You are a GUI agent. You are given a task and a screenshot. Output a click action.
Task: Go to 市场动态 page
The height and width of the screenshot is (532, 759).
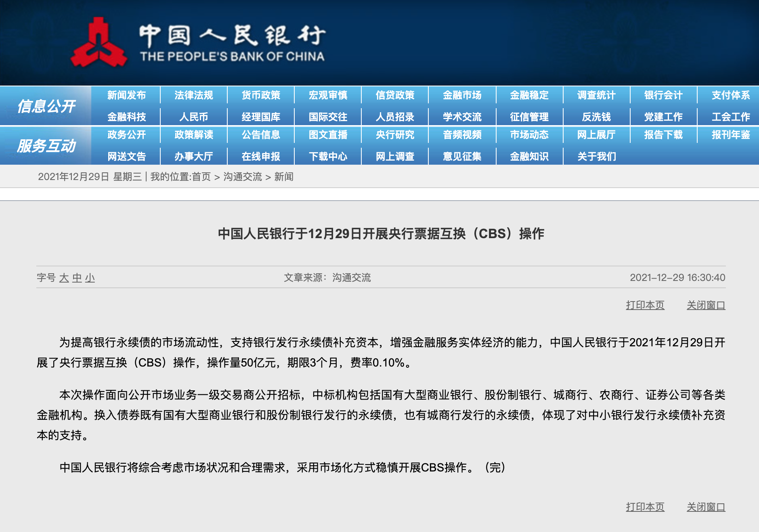point(529,135)
